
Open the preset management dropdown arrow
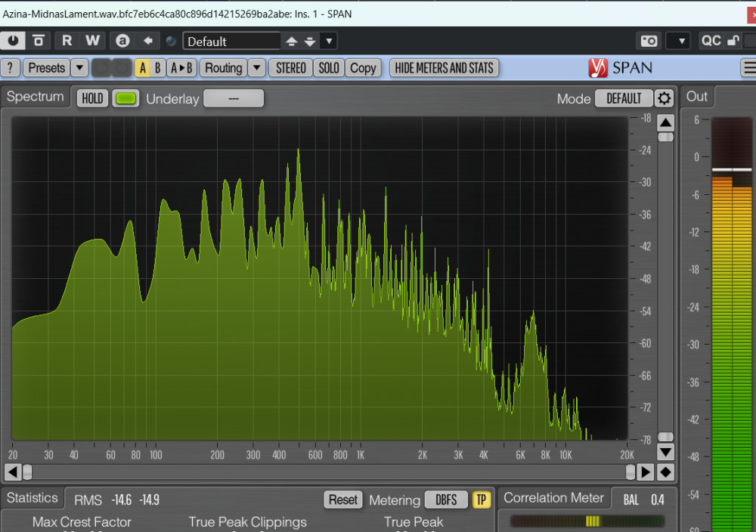tap(329, 41)
